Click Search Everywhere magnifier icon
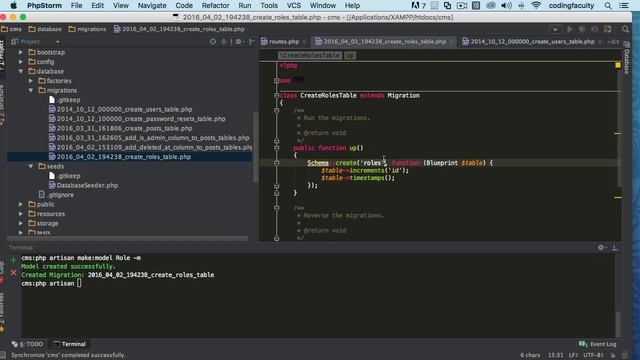 coord(625,29)
